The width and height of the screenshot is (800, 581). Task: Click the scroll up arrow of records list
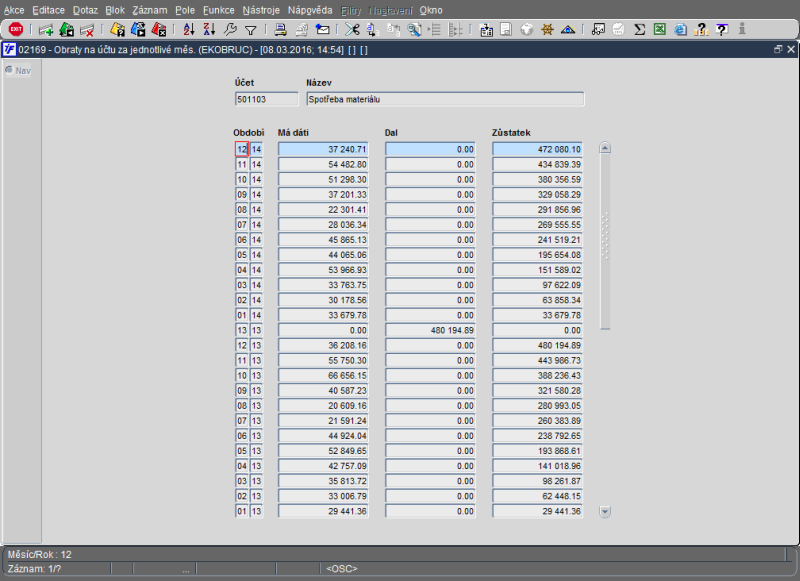point(605,148)
